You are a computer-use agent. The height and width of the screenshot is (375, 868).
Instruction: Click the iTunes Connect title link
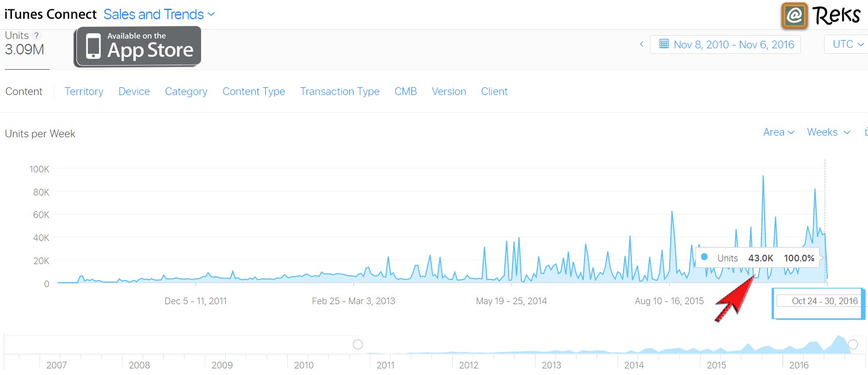tap(51, 14)
